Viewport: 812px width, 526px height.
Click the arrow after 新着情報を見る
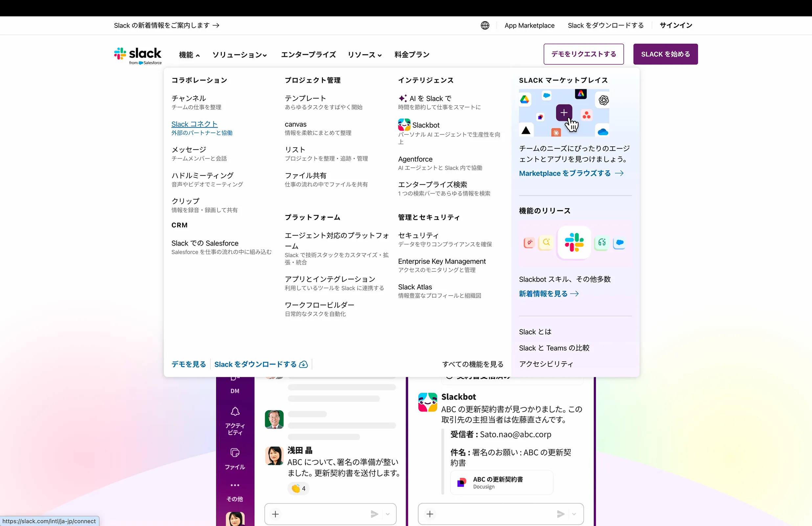click(575, 294)
